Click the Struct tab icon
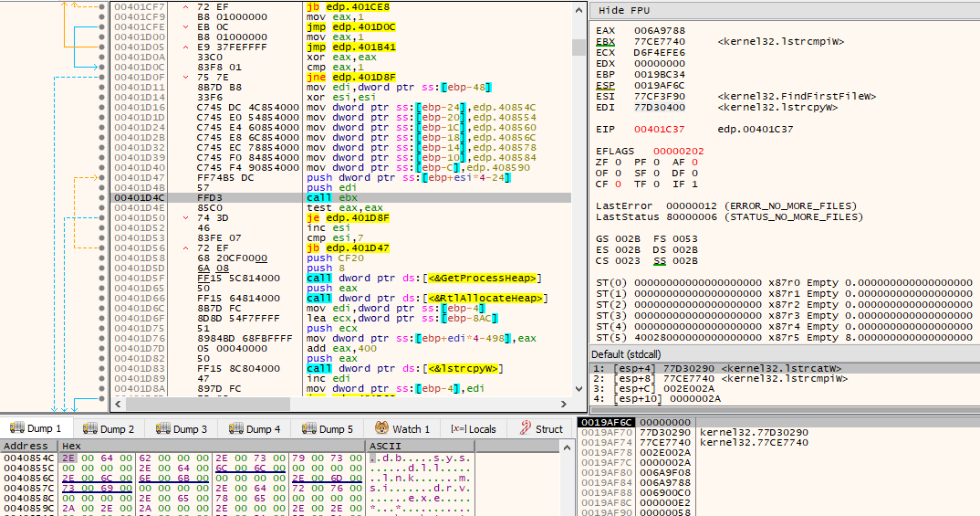The image size is (980, 516). coord(526,428)
